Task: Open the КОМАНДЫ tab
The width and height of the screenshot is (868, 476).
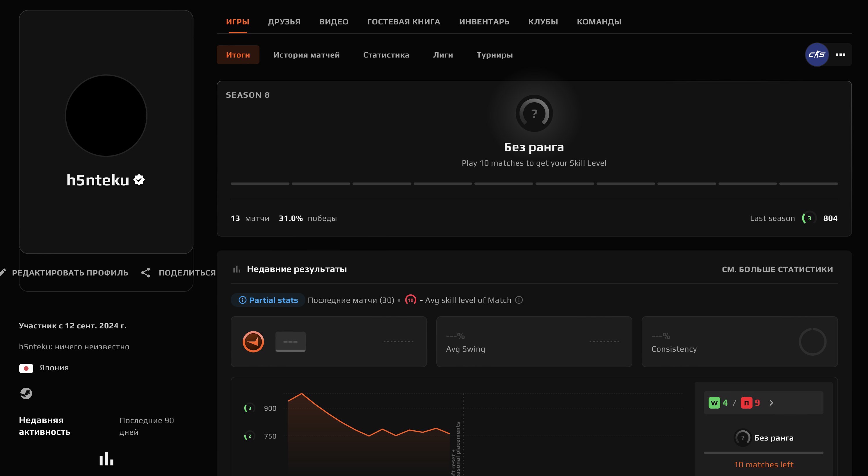Action: pyautogui.click(x=599, y=22)
